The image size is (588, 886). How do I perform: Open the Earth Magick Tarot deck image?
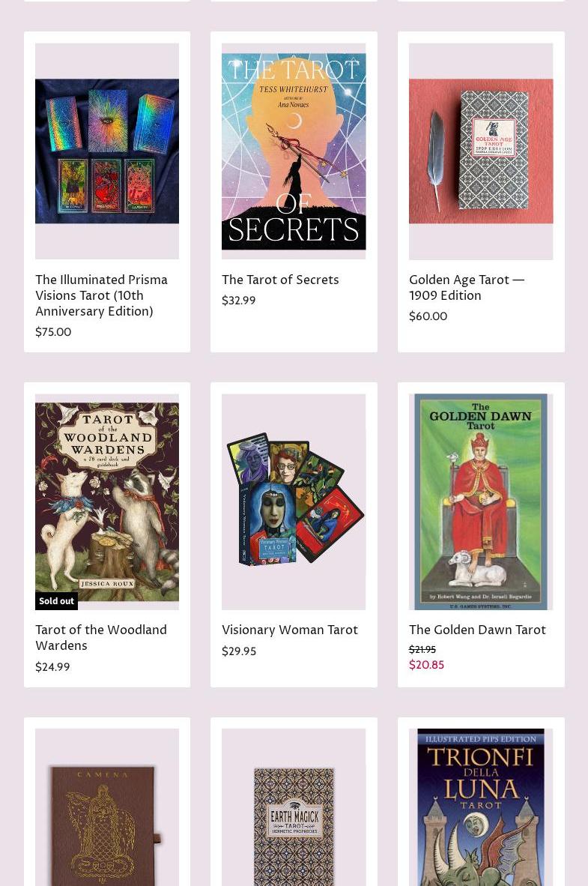coord(294,807)
